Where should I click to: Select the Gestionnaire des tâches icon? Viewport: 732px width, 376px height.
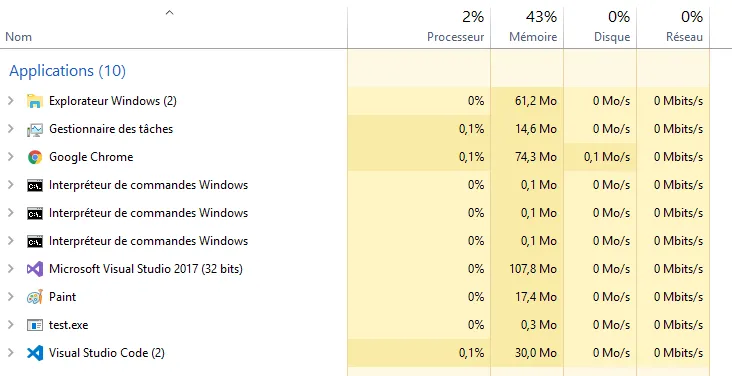click(35, 129)
